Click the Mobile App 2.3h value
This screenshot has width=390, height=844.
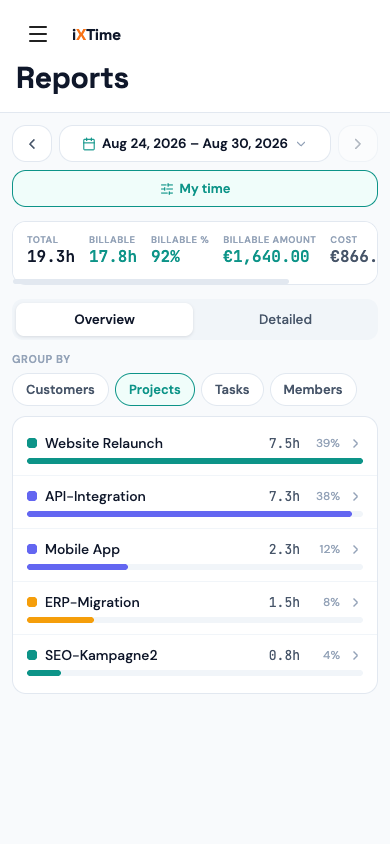[284, 549]
